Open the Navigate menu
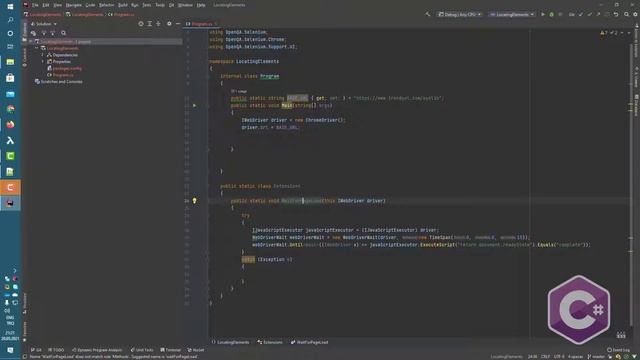This screenshot has height=360, width=640. [x=73, y=5]
